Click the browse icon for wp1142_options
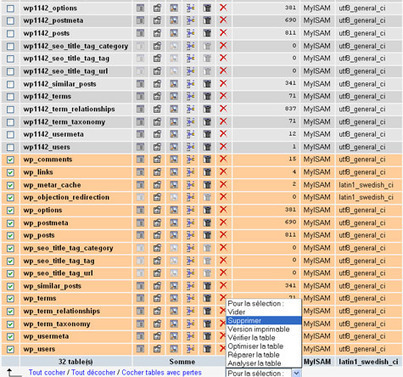 pyautogui.click(x=140, y=8)
